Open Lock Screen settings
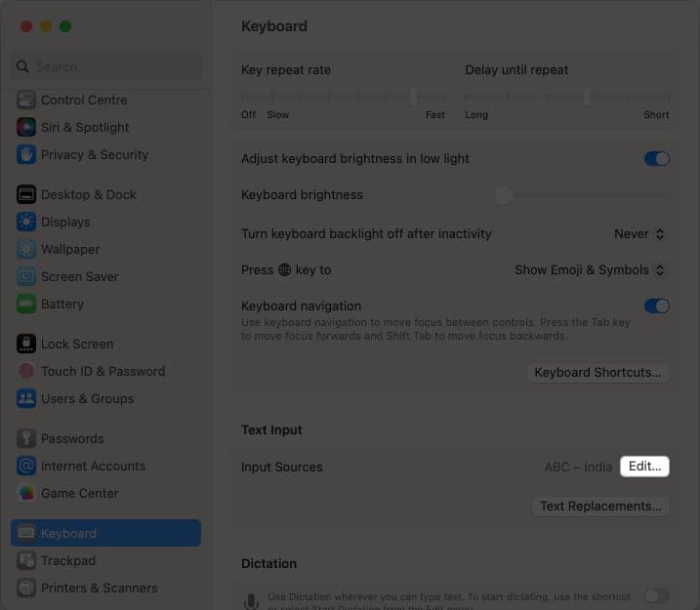Viewport: 700px width, 610px height. coord(77,345)
